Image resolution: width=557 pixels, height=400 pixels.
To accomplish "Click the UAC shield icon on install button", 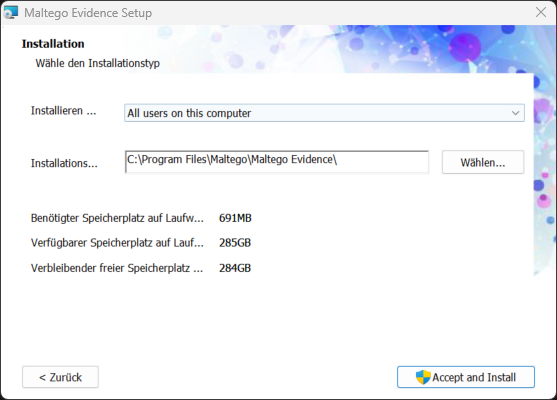I will pos(423,377).
